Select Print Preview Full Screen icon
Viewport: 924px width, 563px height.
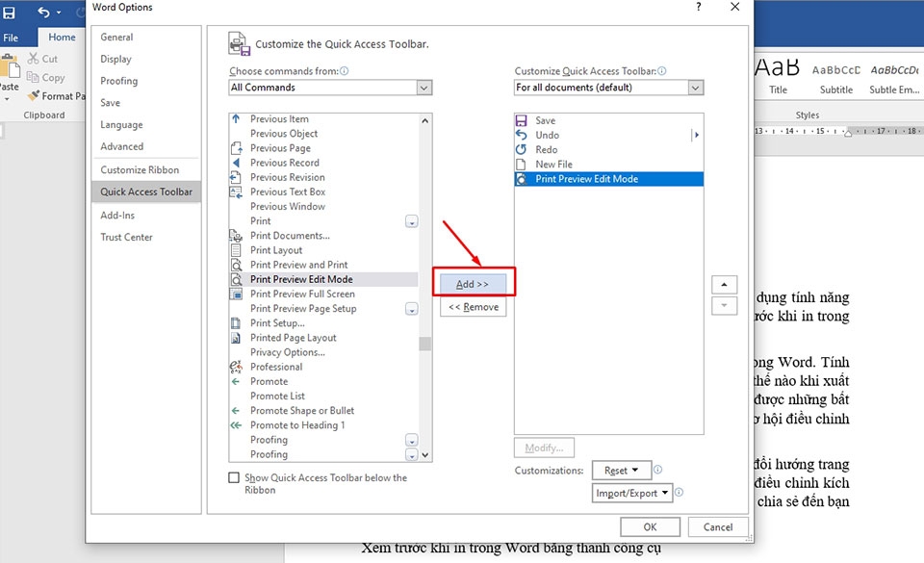236,294
